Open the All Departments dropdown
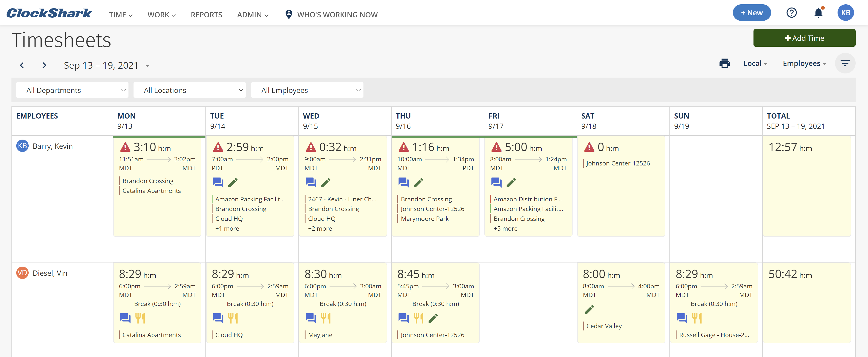 tap(72, 90)
